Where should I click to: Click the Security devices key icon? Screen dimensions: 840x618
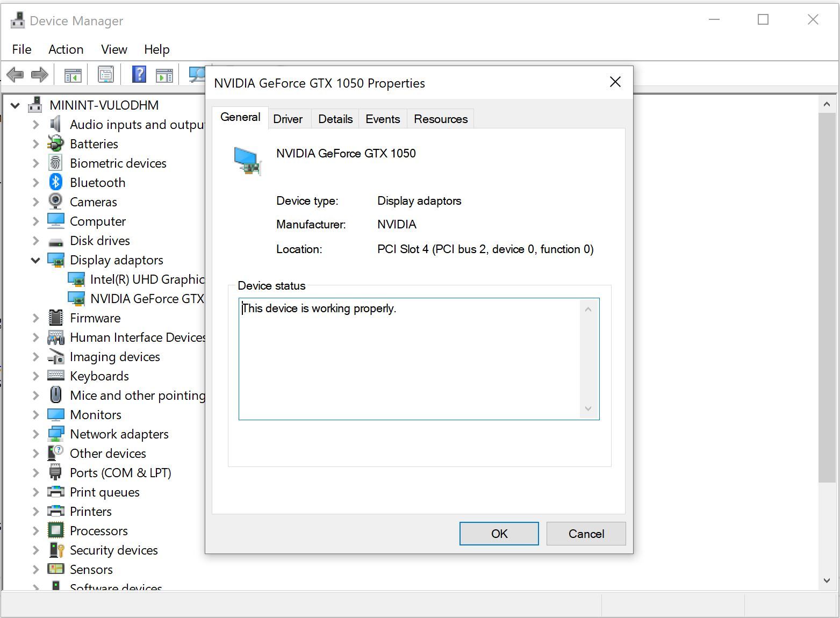pos(56,550)
